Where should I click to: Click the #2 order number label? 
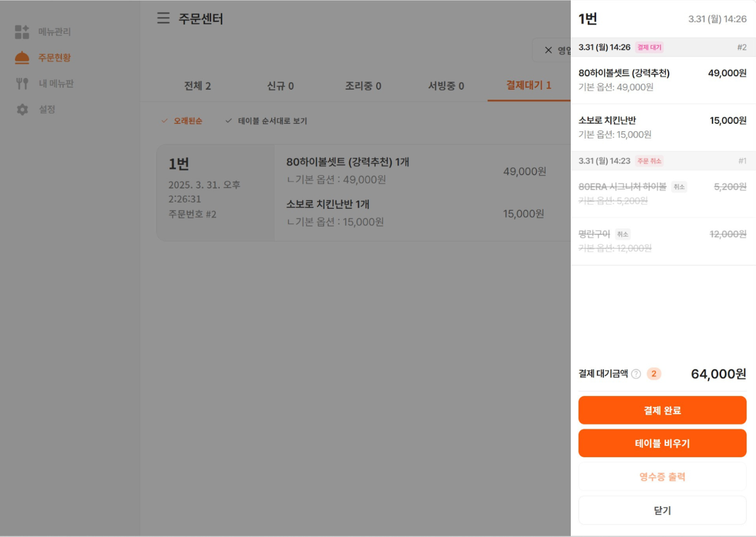click(742, 47)
